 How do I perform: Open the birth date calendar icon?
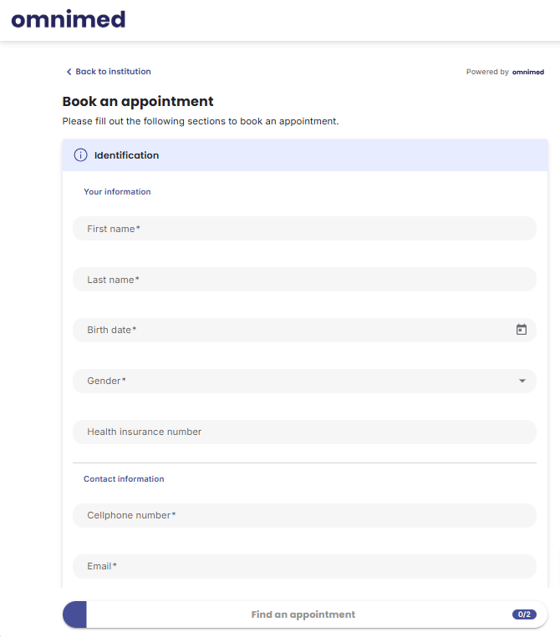click(x=521, y=329)
